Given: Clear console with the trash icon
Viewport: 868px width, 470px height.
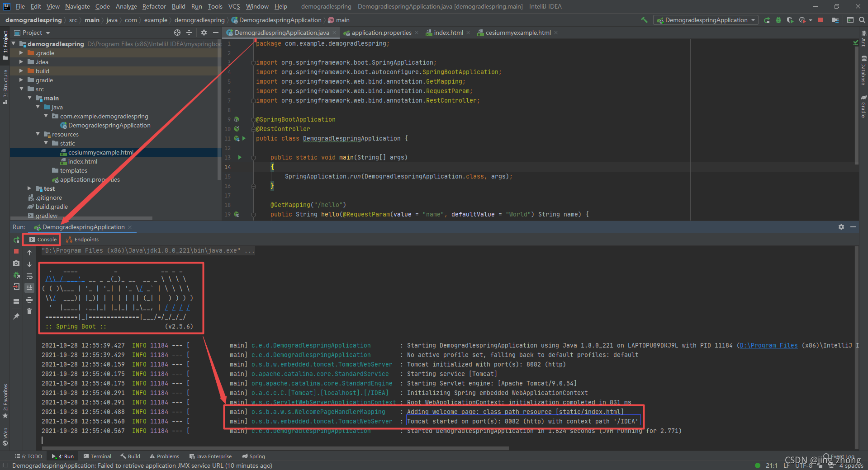Looking at the screenshot, I should point(29,311).
